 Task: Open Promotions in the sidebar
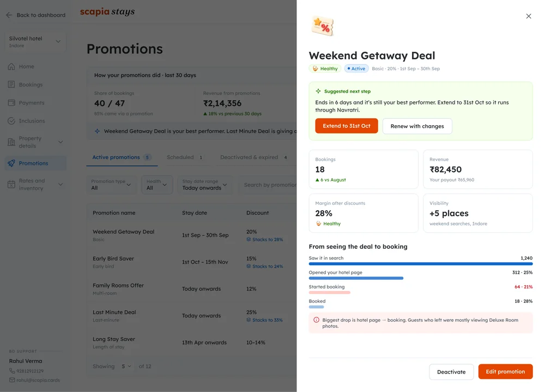click(x=35, y=163)
